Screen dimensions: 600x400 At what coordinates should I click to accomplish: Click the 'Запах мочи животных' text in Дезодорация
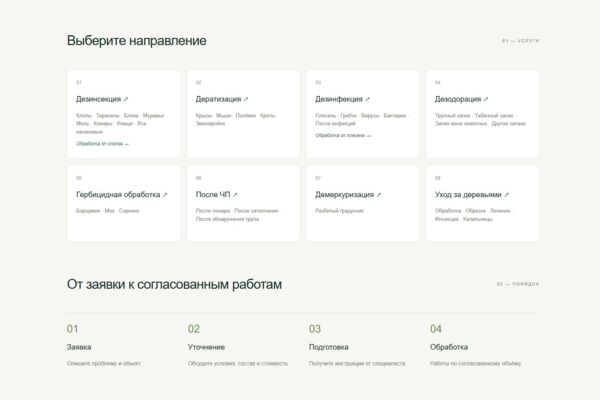(x=461, y=124)
